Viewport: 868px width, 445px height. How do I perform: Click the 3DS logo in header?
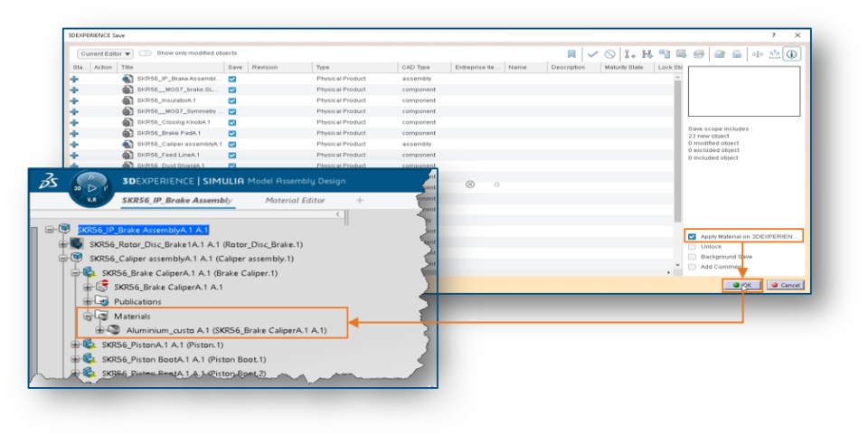[48, 181]
